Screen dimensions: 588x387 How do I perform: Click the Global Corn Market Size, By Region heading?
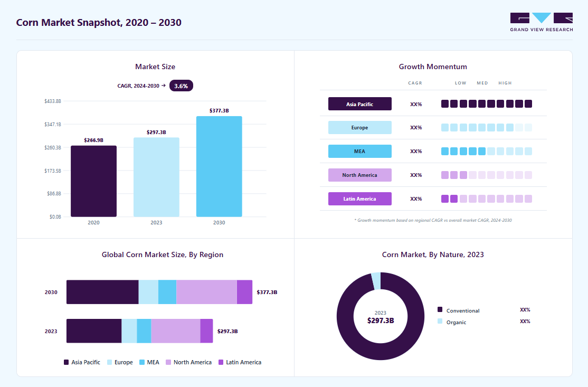(x=163, y=254)
